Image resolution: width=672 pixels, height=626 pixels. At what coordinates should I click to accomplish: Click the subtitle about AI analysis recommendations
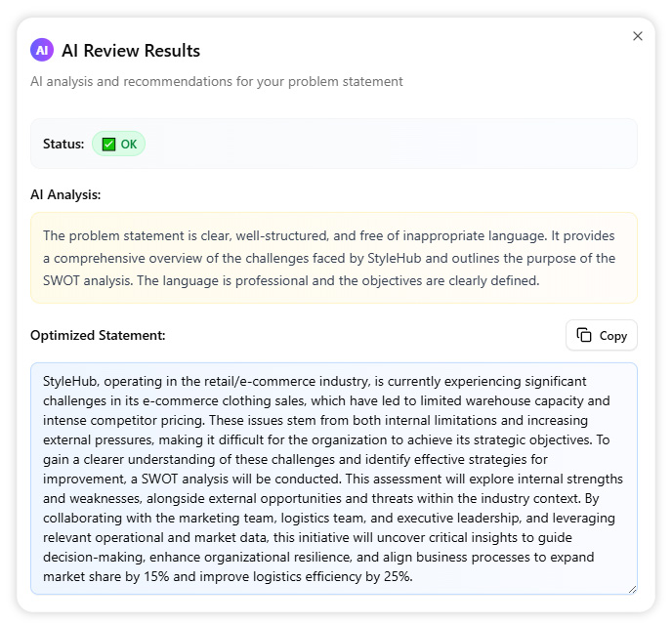pos(216,81)
